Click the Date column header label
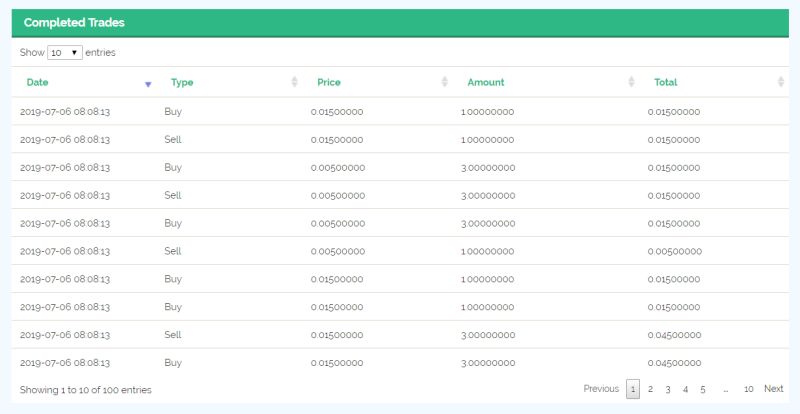This screenshot has width=800, height=414. [37, 82]
